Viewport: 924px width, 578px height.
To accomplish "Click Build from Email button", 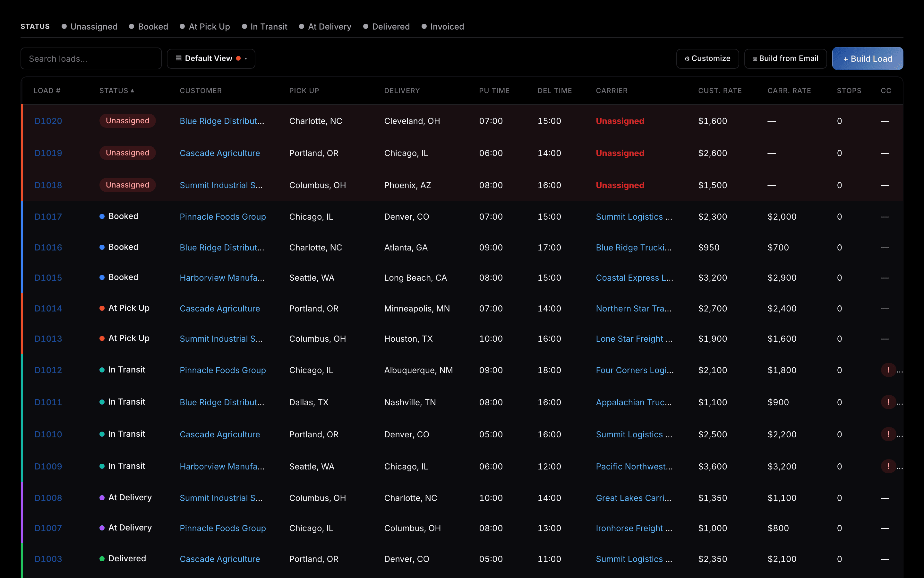I will pyautogui.click(x=785, y=58).
